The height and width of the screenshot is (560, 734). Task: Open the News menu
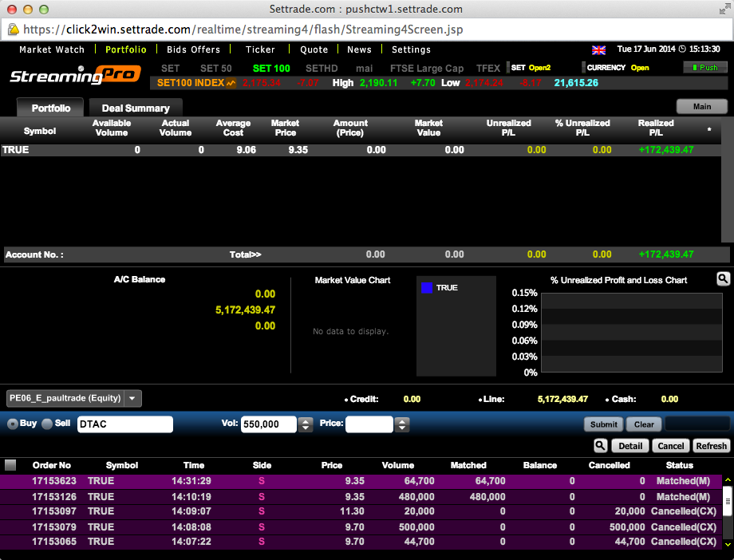tap(359, 49)
